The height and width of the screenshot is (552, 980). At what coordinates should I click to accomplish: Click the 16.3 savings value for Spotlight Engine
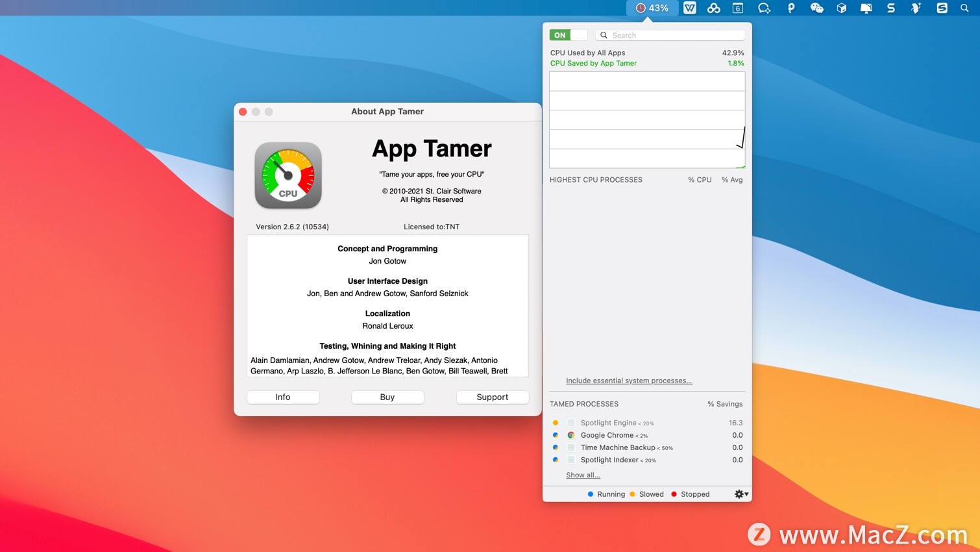(x=735, y=423)
